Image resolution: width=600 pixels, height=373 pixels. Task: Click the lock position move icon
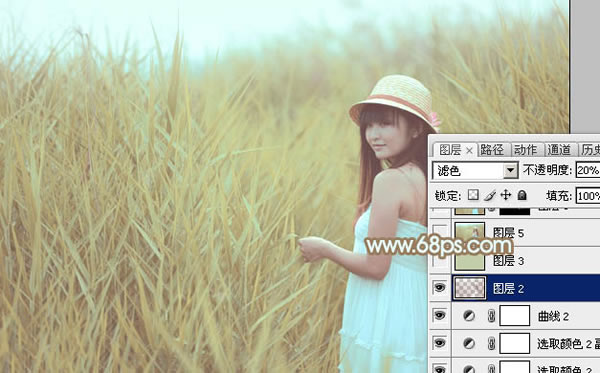click(x=506, y=195)
